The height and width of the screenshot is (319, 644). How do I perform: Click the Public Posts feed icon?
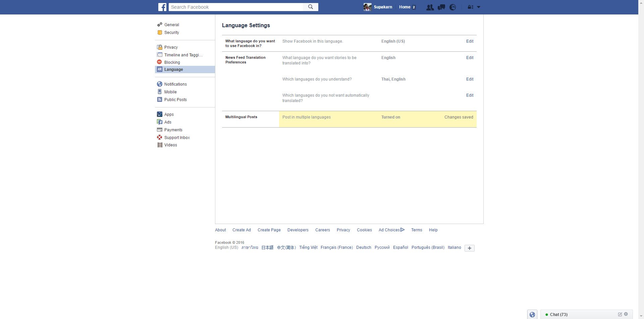coord(160,99)
